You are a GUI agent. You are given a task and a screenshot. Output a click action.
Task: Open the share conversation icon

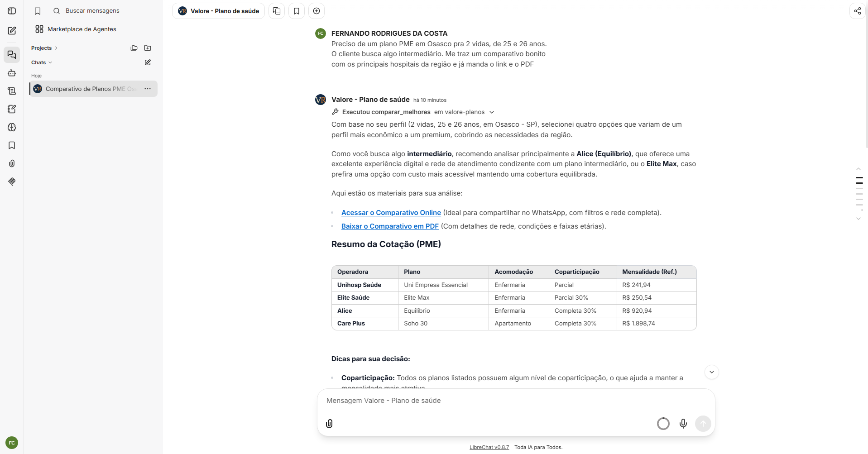857,11
